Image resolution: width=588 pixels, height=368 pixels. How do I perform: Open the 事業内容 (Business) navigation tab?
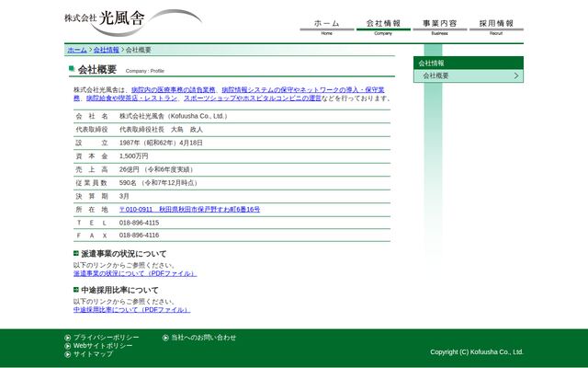tap(440, 27)
